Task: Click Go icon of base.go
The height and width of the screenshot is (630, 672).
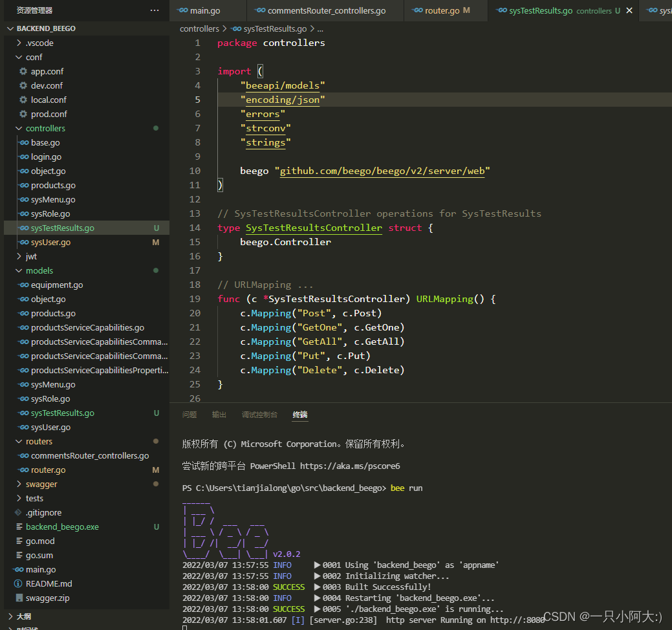Action: (x=23, y=142)
